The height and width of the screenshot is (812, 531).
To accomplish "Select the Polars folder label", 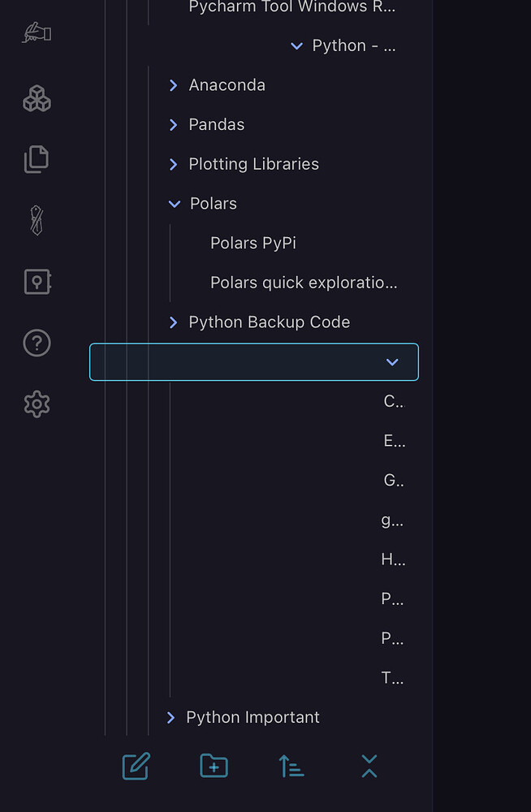I will click(214, 204).
